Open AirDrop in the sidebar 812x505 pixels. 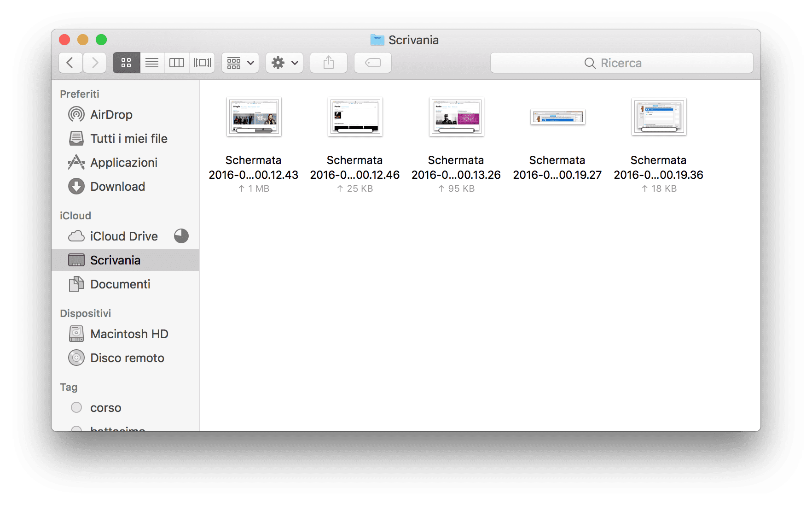111,115
